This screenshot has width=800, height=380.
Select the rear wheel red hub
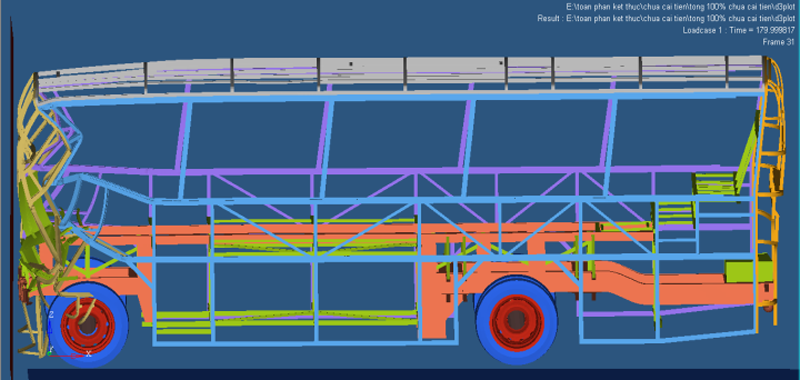pos(516,320)
